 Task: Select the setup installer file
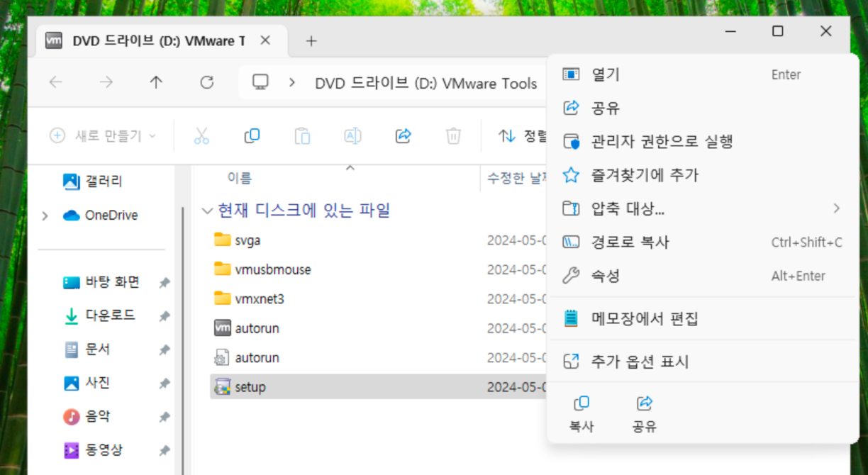click(x=379, y=387)
